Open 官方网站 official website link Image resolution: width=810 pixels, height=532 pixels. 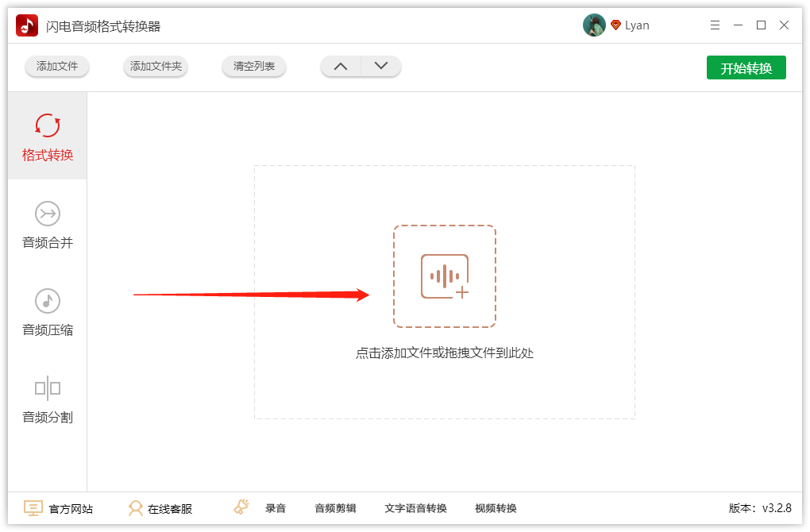(x=71, y=509)
